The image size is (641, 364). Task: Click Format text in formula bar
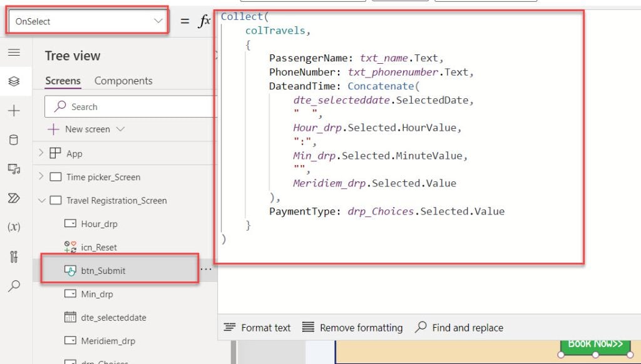click(257, 328)
